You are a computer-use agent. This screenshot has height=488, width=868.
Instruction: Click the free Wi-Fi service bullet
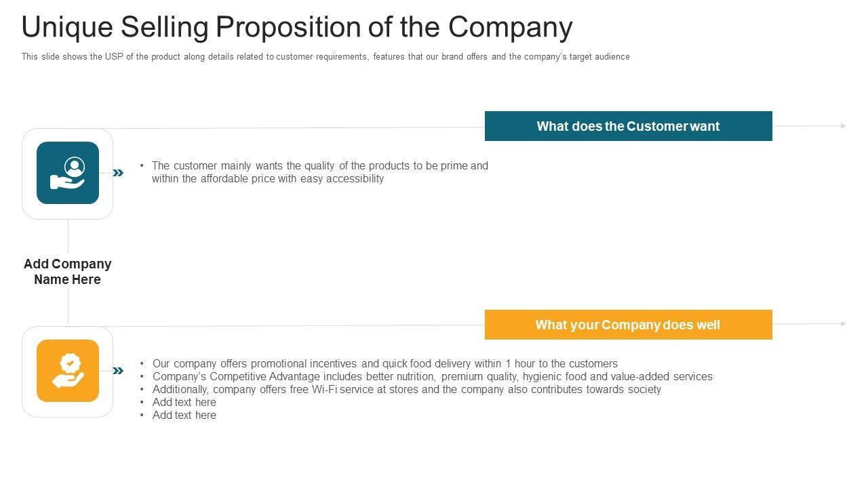[x=406, y=389]
